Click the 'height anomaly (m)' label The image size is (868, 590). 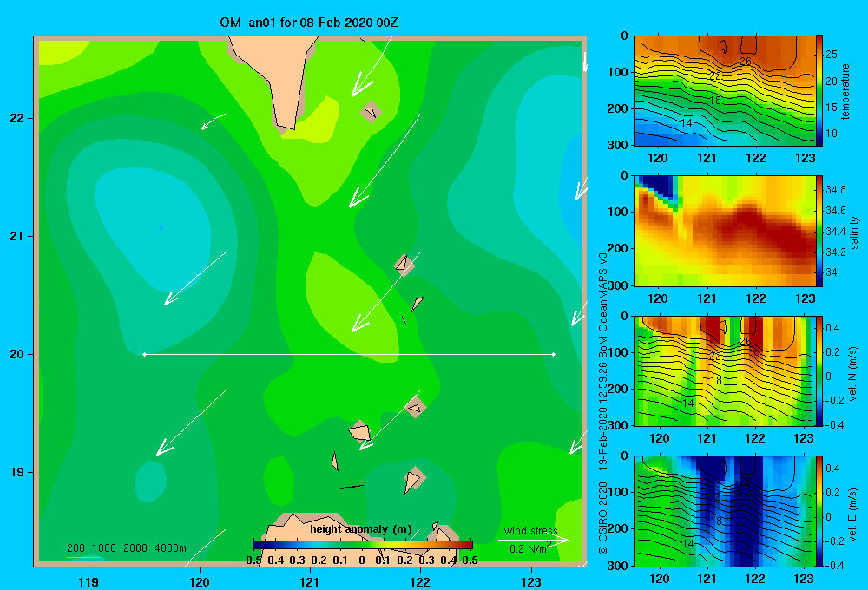coord(361,529)
